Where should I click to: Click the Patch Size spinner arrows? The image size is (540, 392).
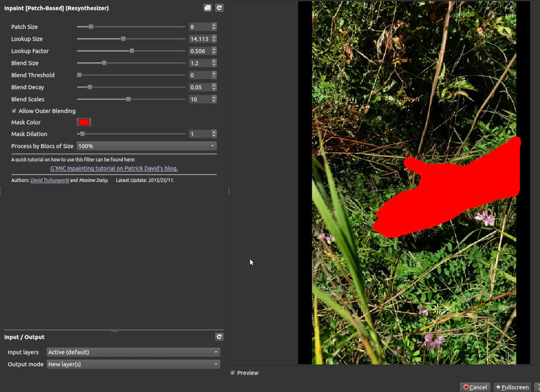click(214, 27)
